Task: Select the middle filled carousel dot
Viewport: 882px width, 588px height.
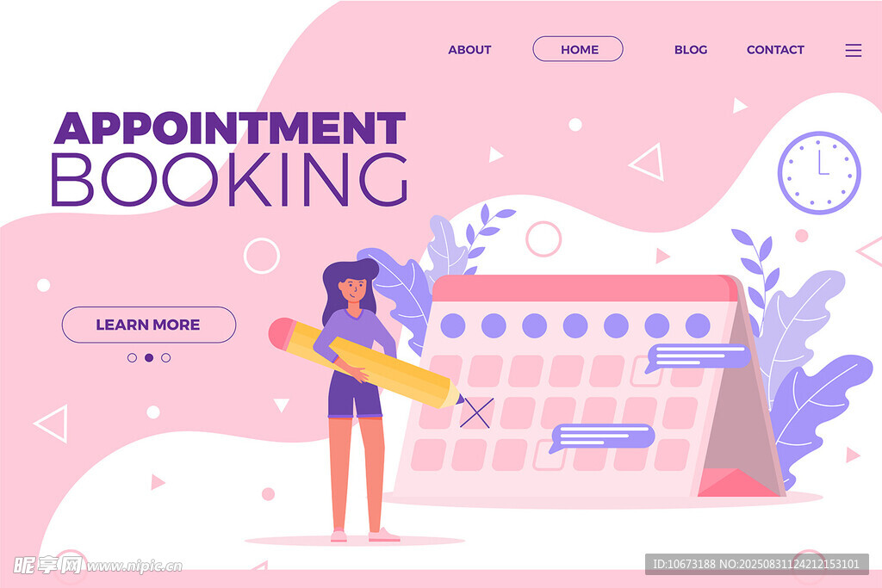Action: (x=149, y=357)
